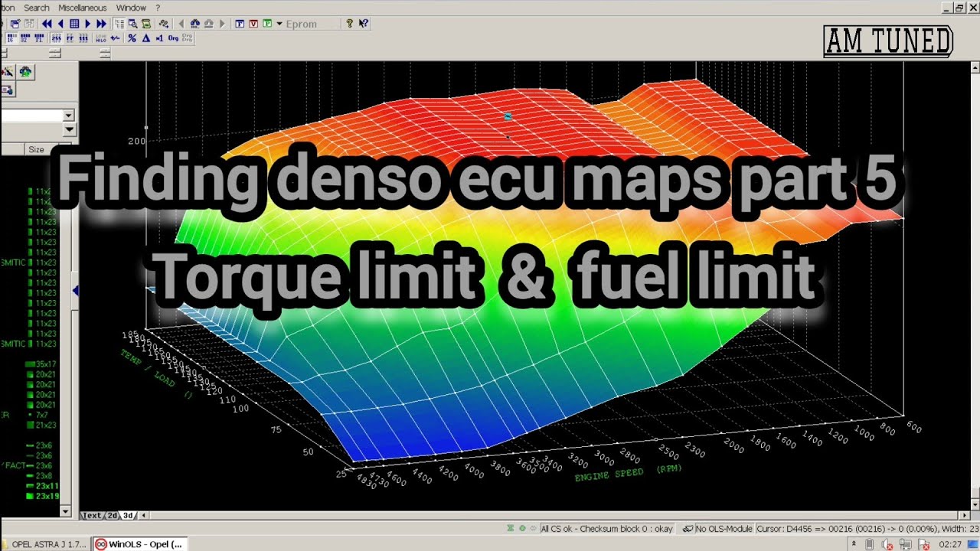This screenshot has width=980, height=551.
Task: Switch to the 3d view tab
Action: click(x=129, y=516)
